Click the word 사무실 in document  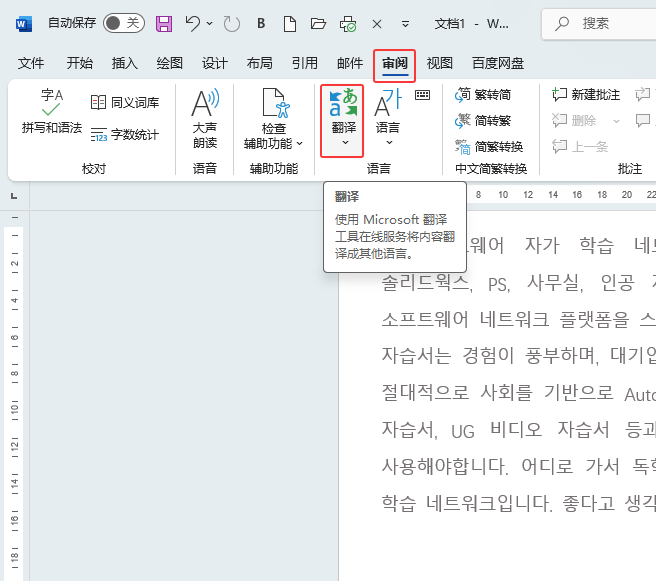555,282
